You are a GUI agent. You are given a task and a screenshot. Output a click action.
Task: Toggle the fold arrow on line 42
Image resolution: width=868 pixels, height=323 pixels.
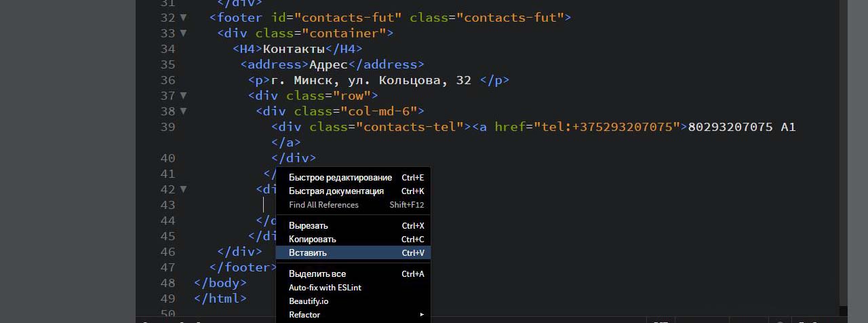183,189
